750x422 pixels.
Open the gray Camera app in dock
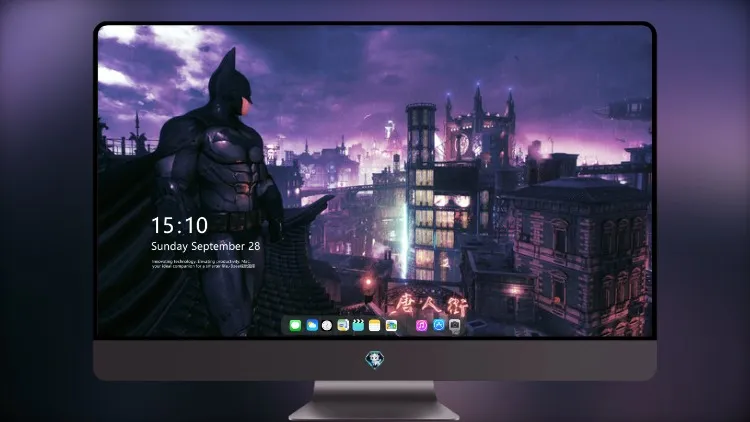(x=455, y=325)
